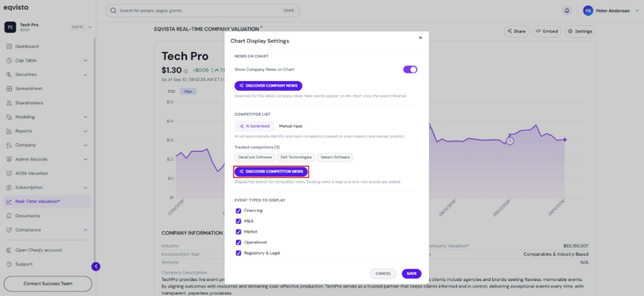Uncheck the Regulatory & Legal event type

[238, 253]
